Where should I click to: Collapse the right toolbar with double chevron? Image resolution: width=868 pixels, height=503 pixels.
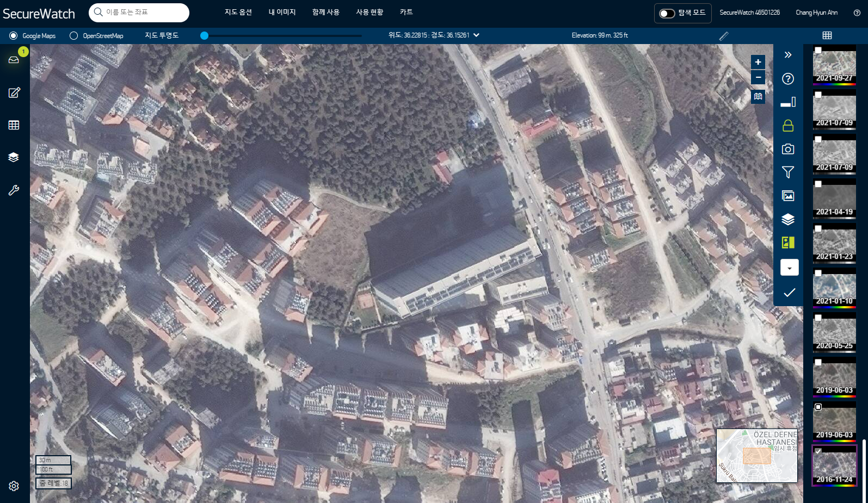click(787, 55)
